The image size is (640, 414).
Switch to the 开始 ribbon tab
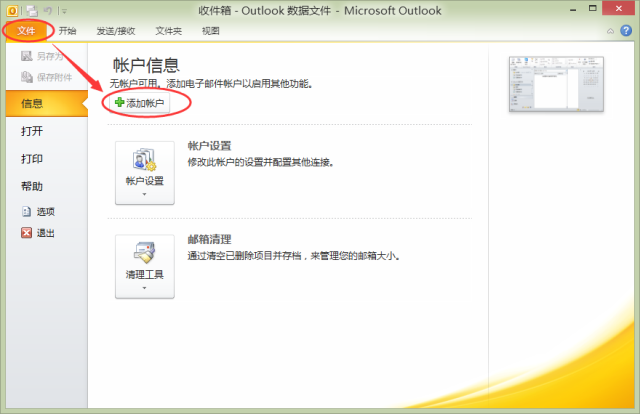click(x=67, y=31)
